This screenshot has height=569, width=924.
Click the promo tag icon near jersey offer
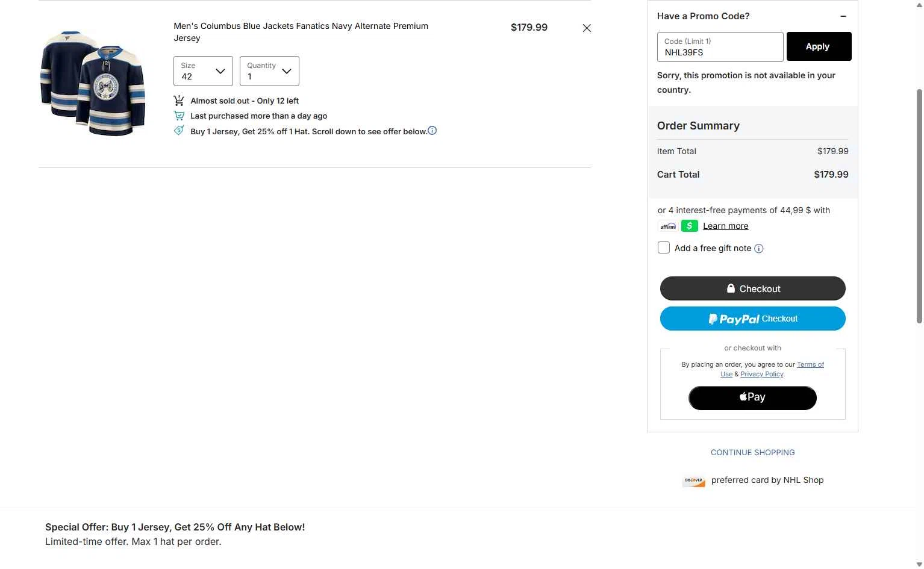(179, 131)
